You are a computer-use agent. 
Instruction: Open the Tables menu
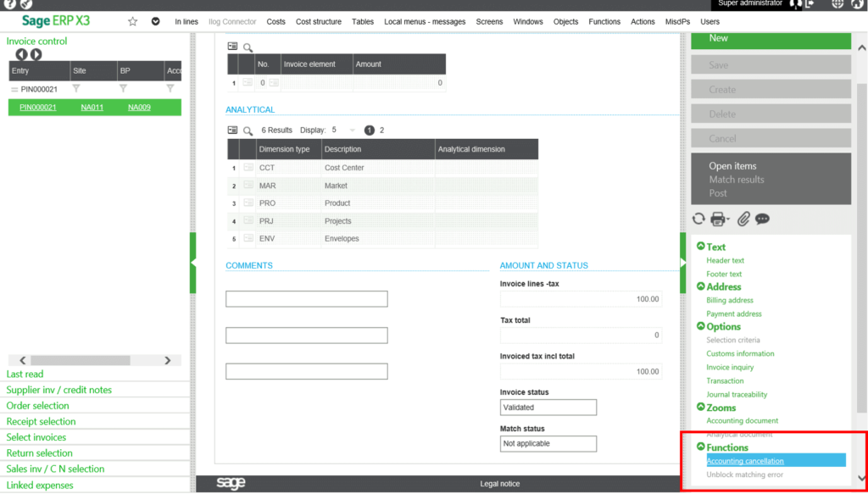pyautogui.click(x=363, y=21)
